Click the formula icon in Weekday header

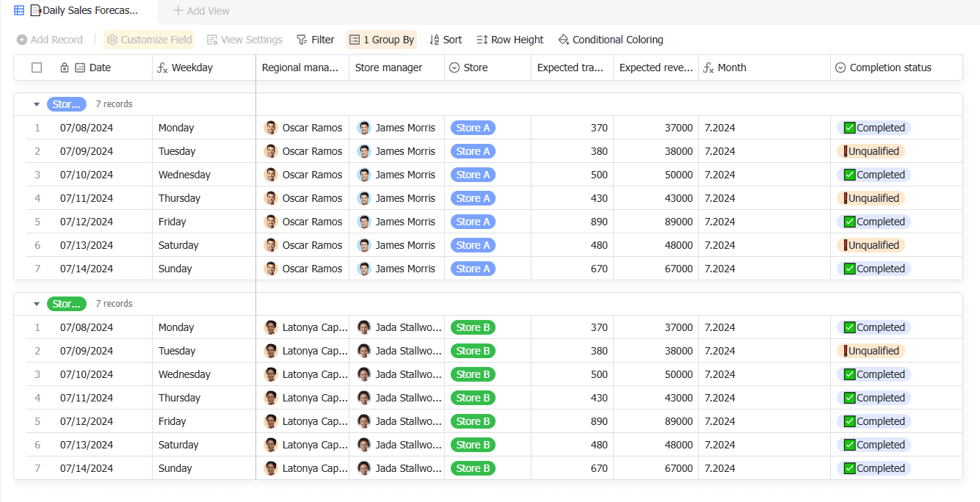tap(163, 68)
